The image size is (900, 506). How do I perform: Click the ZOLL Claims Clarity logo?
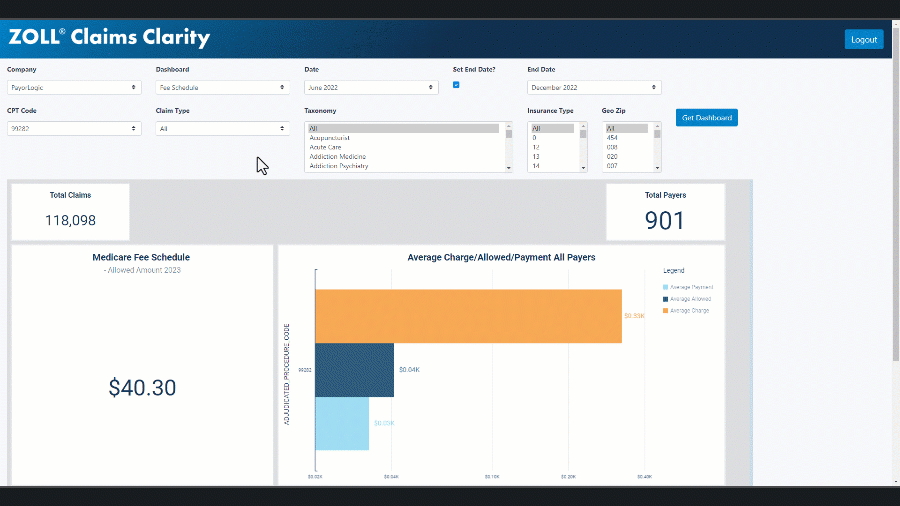(109, 37)
